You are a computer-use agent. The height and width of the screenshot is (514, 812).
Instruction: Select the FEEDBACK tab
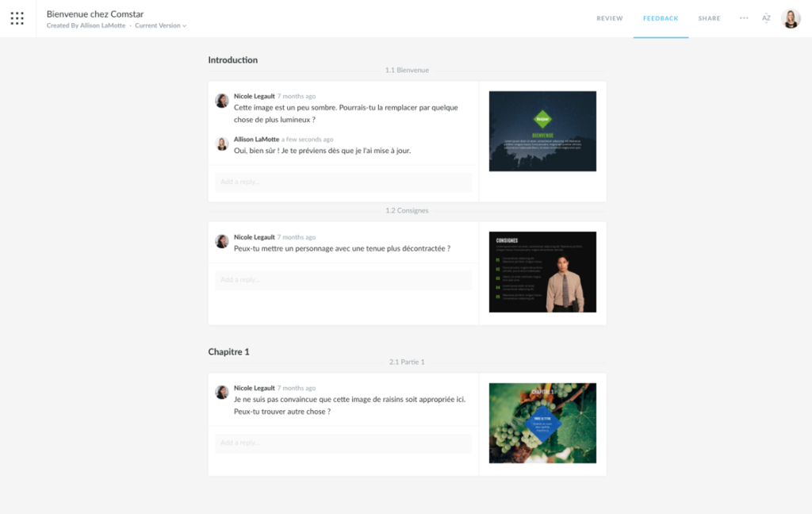coord(661,17)
